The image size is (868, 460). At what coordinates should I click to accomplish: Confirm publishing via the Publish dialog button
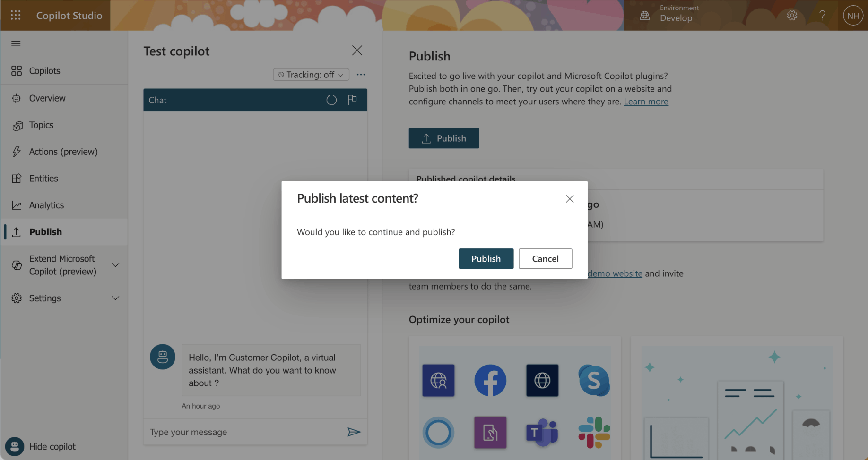[x=486, y=259]
